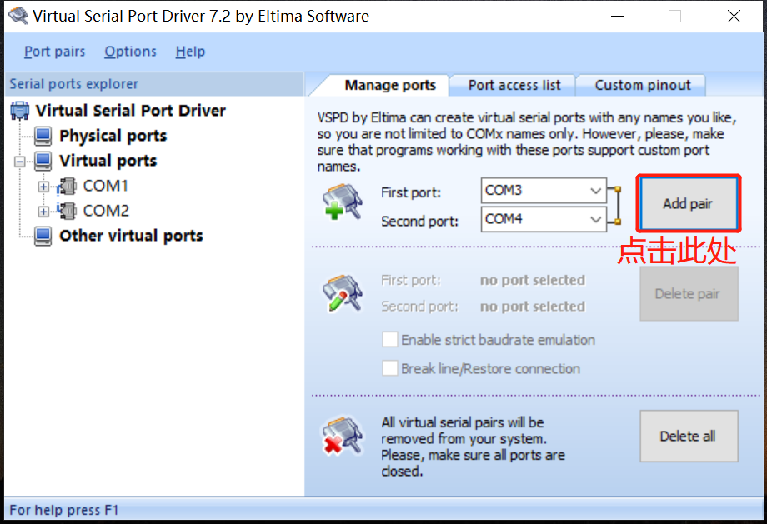The width and height of the screenshot is (767, 525).
Task: Switch to the Port access list tab
Action: (515, 85)
